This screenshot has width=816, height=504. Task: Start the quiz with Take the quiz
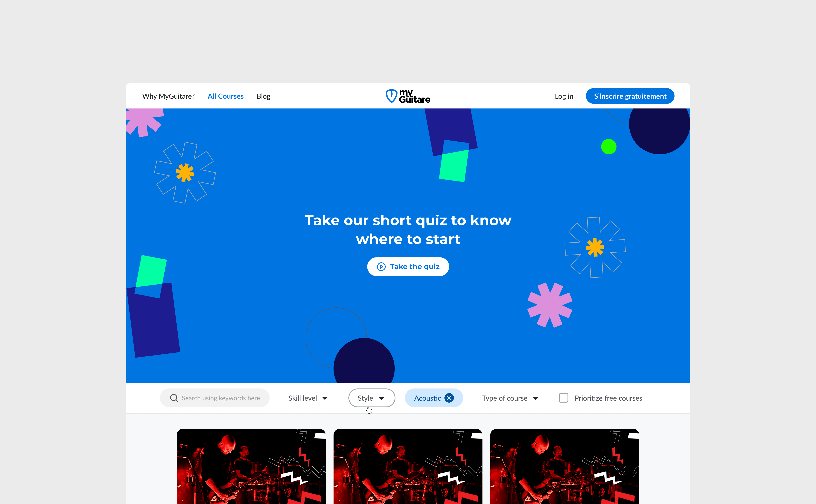tap(408, 267)
